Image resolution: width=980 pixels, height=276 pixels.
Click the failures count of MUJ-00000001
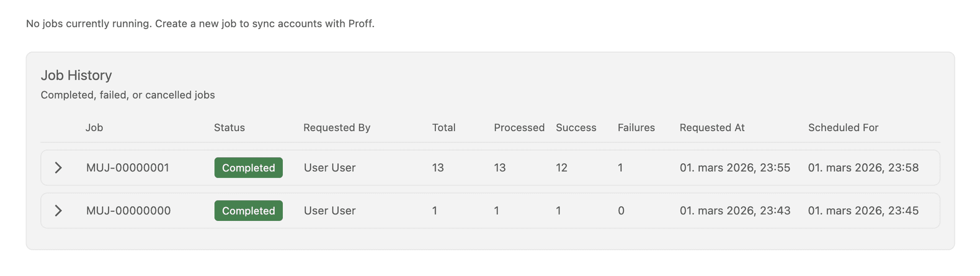click(620, 168)
